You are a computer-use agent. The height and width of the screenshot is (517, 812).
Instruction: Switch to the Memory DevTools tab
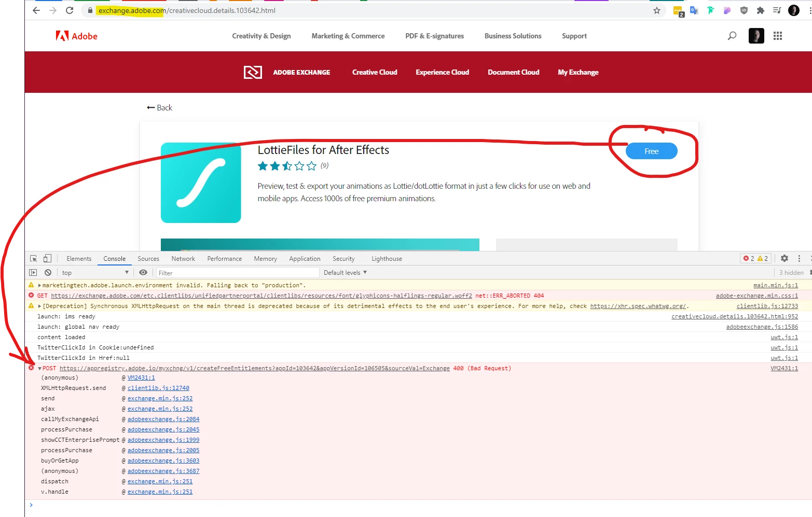click(x=266, y=258)
